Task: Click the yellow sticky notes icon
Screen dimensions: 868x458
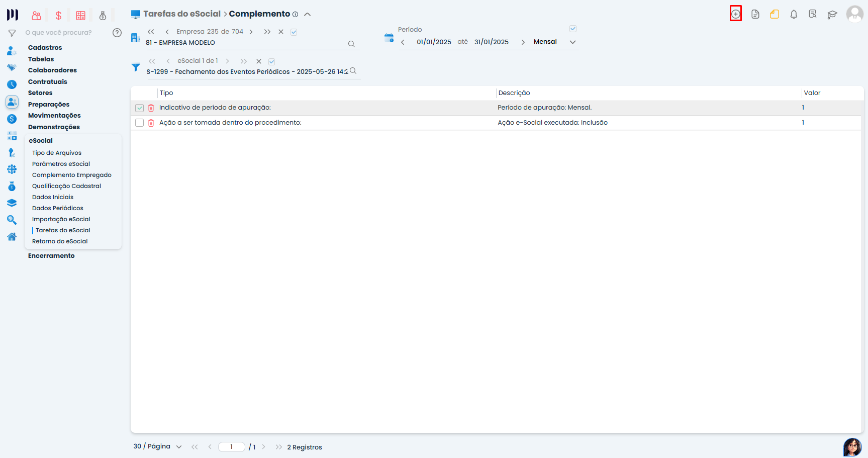Action: click(x=775, y=15)
